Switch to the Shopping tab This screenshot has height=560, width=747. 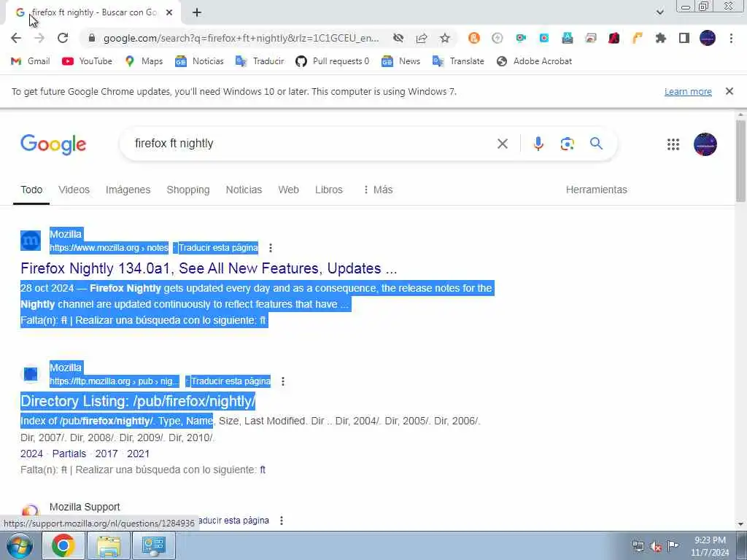(x=188, y=190)
